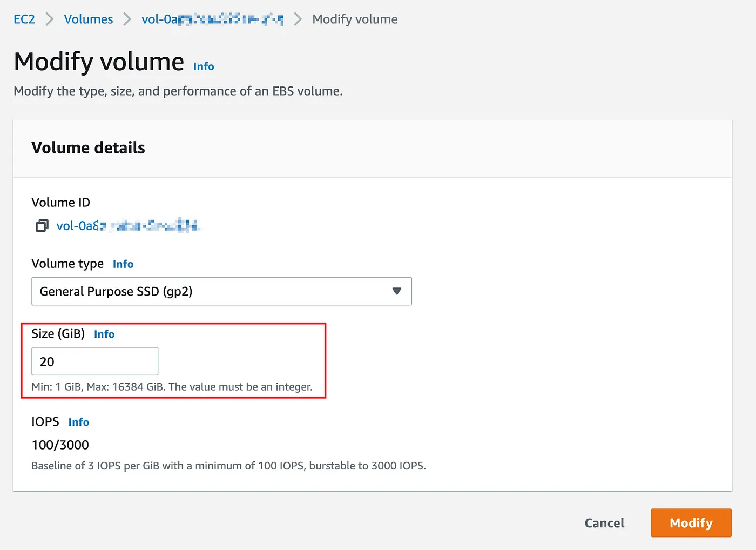Open Info next to IOPS
The image size is (756, 550).
click(x=79, y=422)
